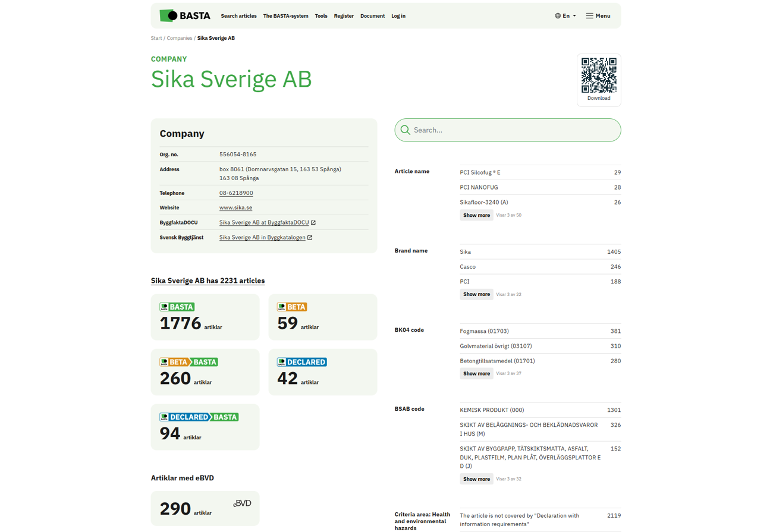Open the 1776 BASTA articles card
The width and height of the screenshot is (773, 532).
click(x=205, y=317)
